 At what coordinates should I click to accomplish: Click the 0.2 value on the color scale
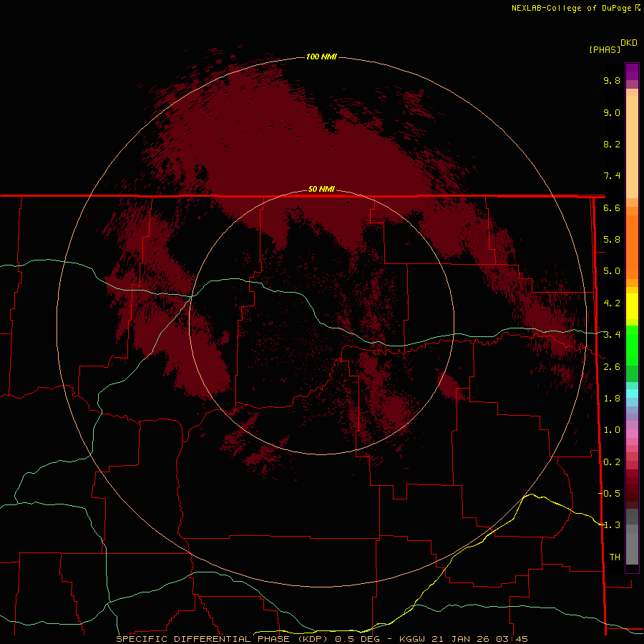612,462
